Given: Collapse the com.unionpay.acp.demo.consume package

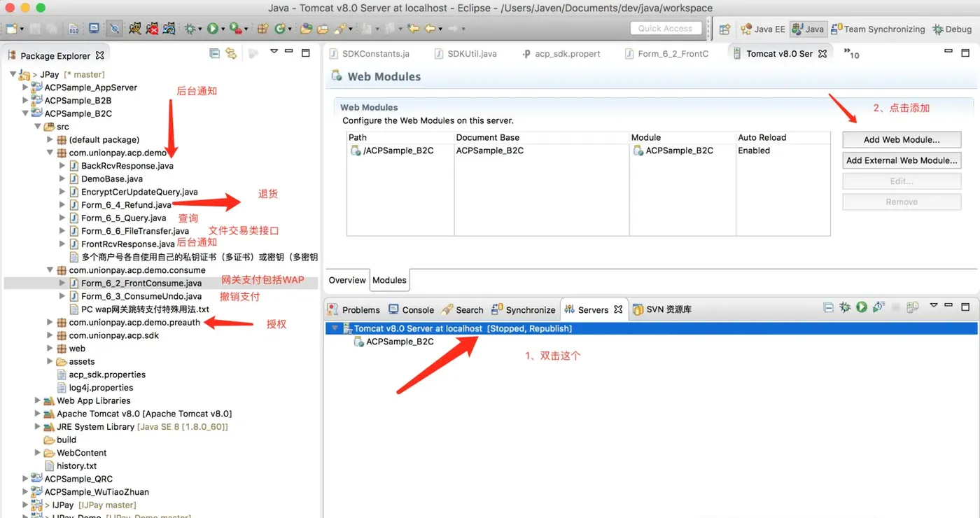Looking at the screenshot, I should point(50,270).
